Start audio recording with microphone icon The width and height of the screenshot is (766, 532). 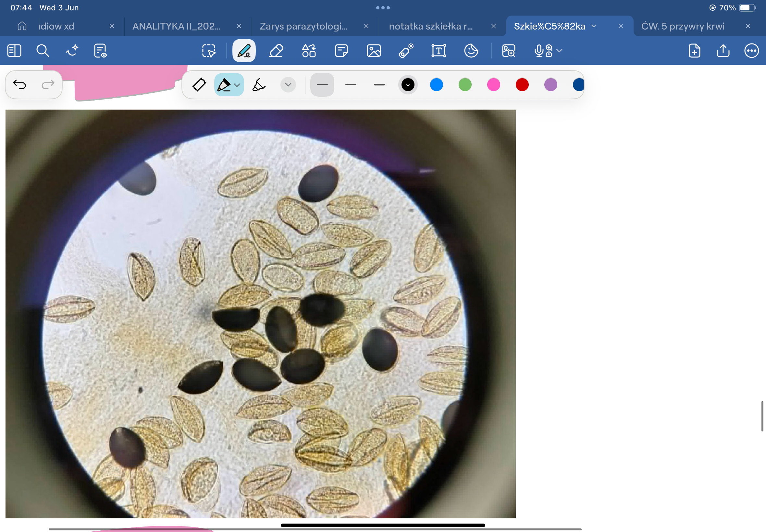tap(543, 51)
